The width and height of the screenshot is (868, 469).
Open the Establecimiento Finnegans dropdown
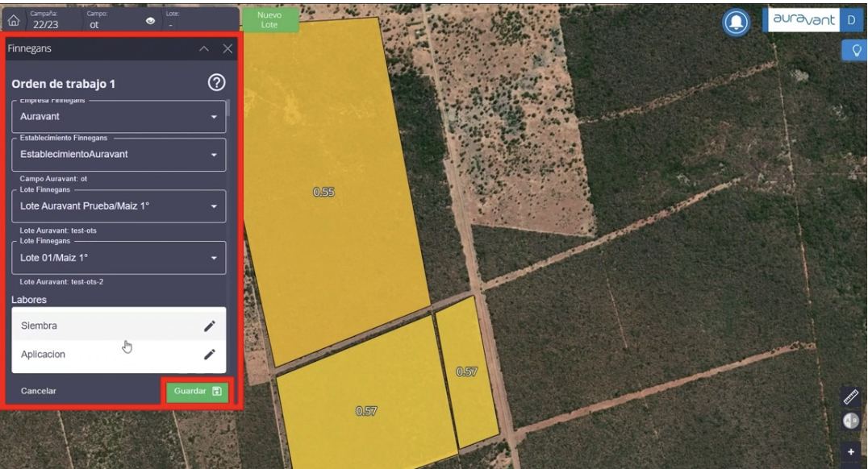point(119,154)
